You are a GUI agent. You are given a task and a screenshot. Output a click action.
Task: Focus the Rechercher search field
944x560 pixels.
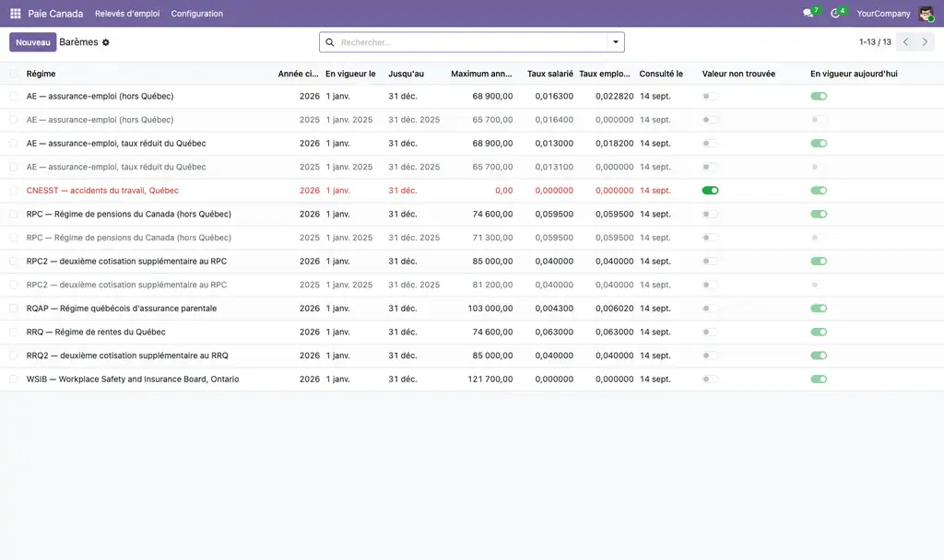click(x=473, y=42)
